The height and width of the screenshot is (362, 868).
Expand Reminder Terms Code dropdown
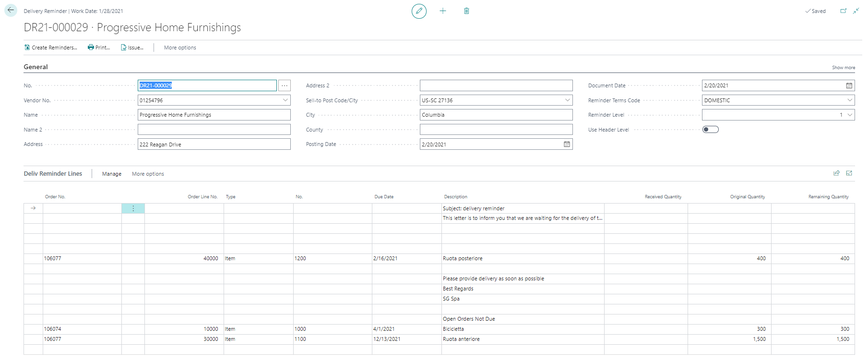point(850,100)
